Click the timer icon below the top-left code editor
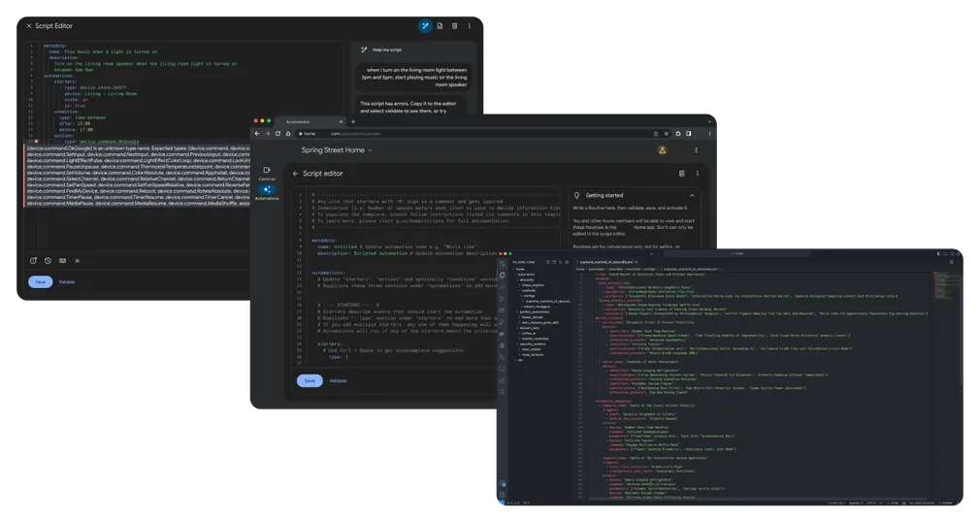 pyautogui.click(x=33, y=261)
